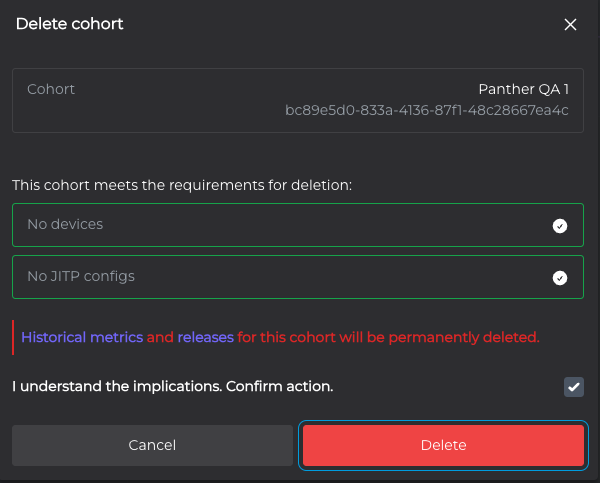Image resolution: width=600 pixels, height=483 pixels.
Task: Click the I understand the implications label
Action: click(173, 386)
